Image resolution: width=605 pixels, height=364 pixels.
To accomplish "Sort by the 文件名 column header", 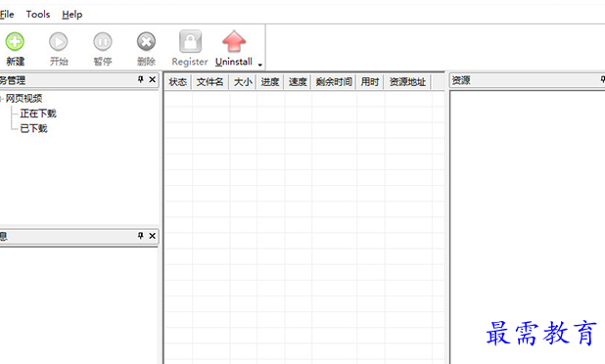I will [209, 82].
